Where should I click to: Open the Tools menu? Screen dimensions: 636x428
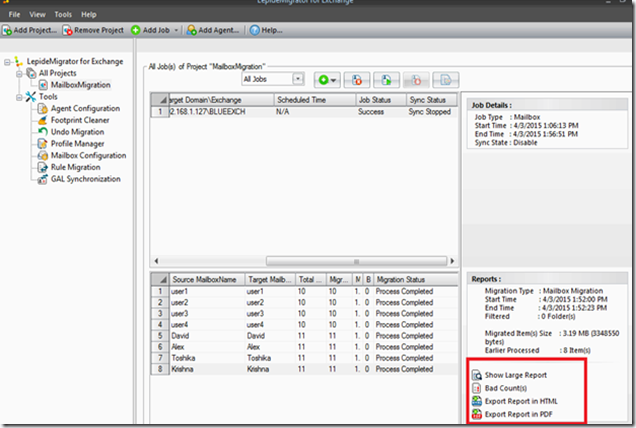tap(63, 15)
